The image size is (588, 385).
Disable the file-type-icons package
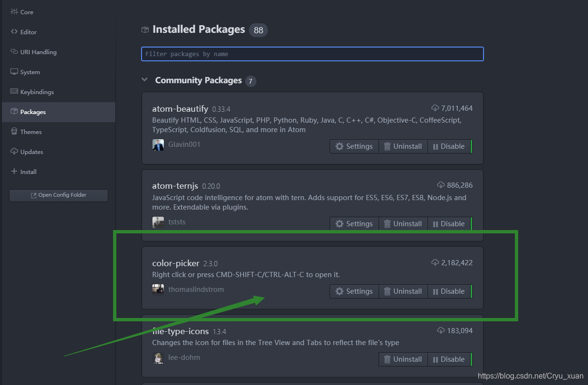click(x=449, y=359)
